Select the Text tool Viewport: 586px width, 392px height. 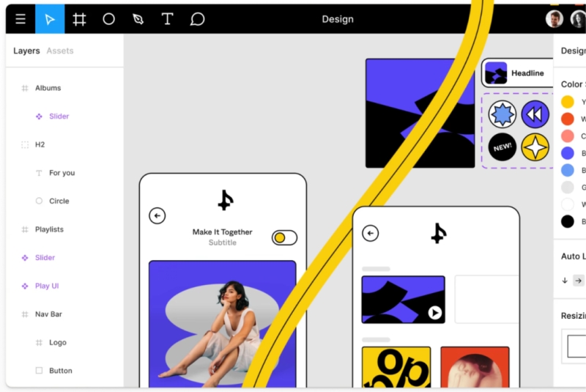[x=168, y=19]
